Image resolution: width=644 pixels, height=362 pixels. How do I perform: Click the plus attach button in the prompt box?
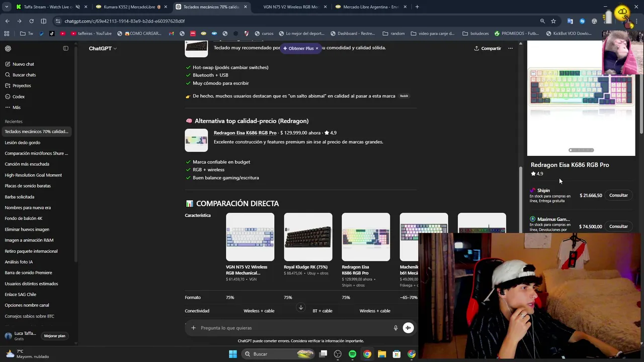click(193, 328)
